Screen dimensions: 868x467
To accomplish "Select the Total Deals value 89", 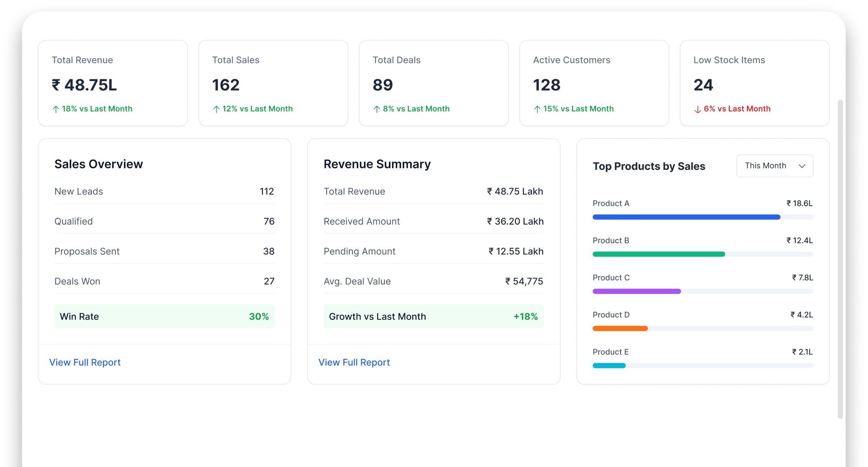I will [x=383, y=85].
